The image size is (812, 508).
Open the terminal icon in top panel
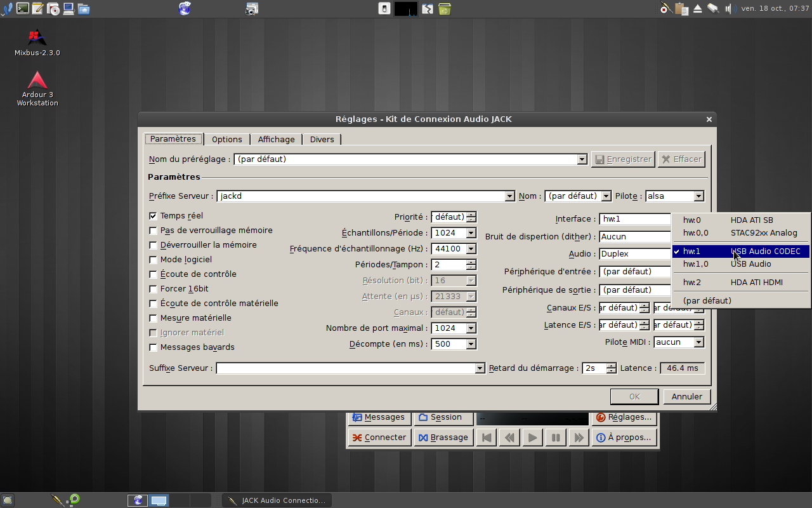click(x=23, y=8)
